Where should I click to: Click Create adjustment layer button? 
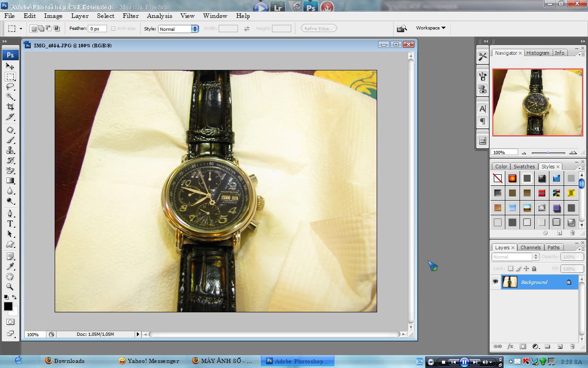coord(535,346)
